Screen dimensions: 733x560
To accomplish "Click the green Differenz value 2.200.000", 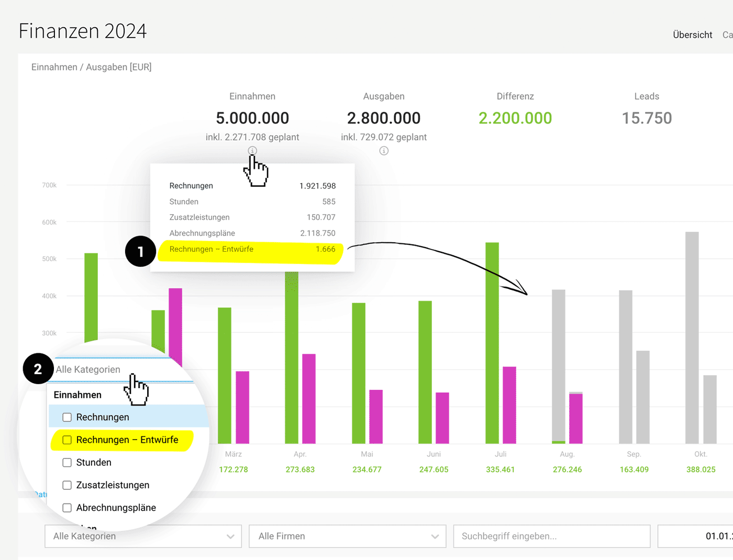I will (515, 118).
